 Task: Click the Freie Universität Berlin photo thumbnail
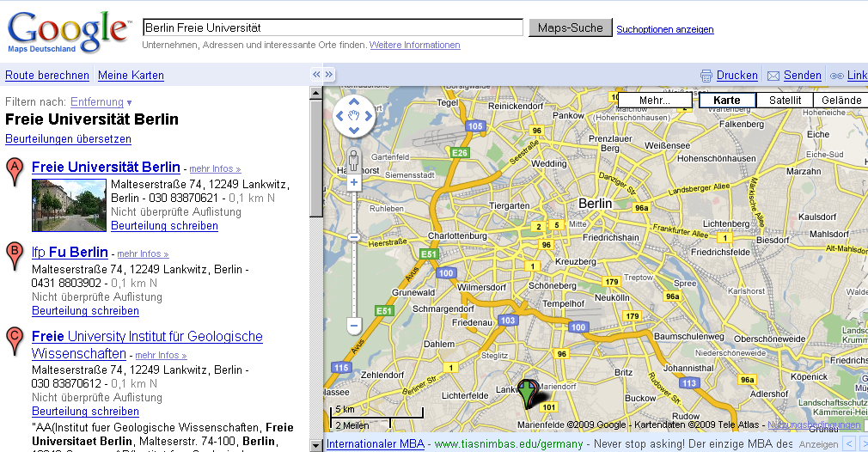click(x=70, y=205)
